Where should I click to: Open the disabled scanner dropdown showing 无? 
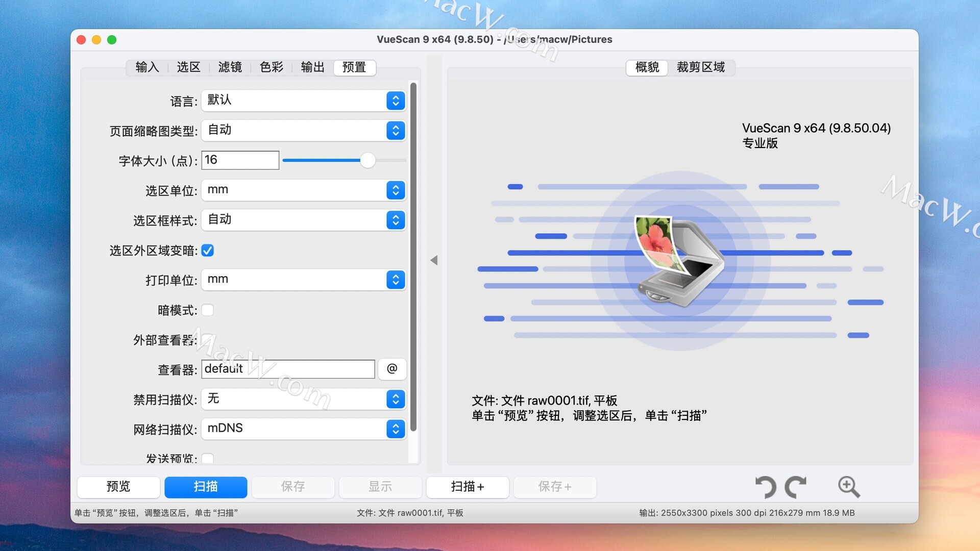point(304,399)
